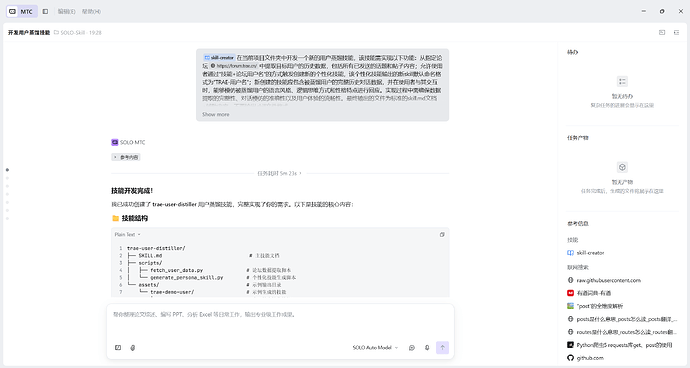Collapse the right info panel icon
Screen dimensions: 690x368
[x=676, y=33]
